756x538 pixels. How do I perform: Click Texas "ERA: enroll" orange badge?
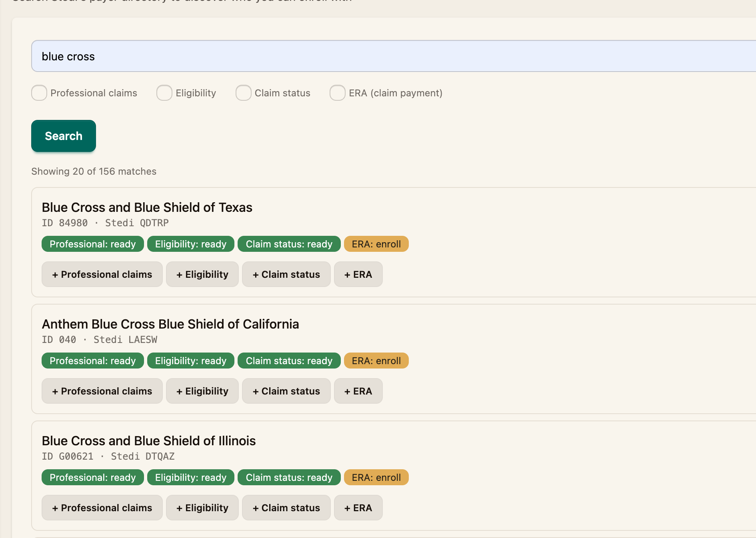click(x=376, y=244)
